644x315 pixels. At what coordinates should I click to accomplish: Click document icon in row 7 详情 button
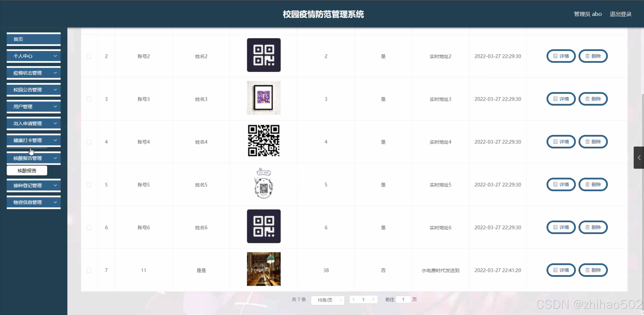tap(555, 270)
